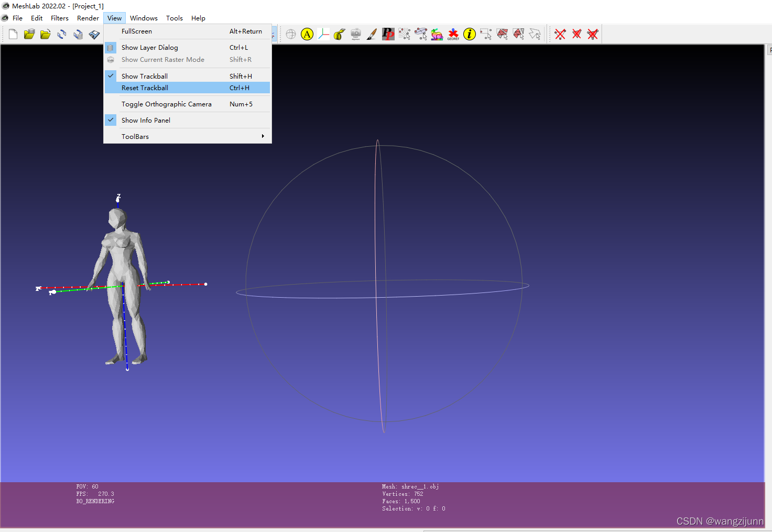This screenshot has width=772, height=532.
Task: Click the rainbow bunny Quality Mapper icon
Action: [x=437, y=35]
